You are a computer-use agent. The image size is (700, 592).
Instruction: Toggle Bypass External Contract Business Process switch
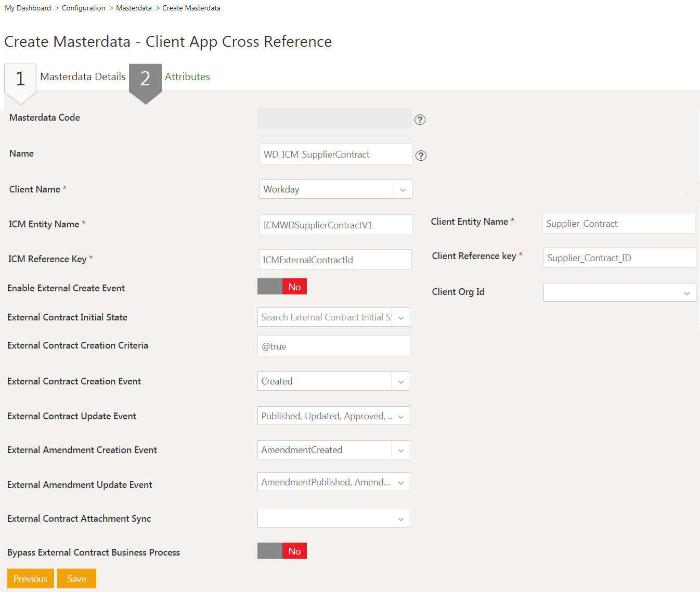282,551
